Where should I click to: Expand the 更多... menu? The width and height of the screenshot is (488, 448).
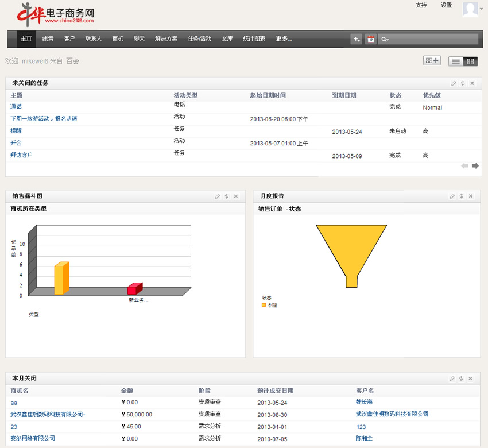click(x=284, y=39)
